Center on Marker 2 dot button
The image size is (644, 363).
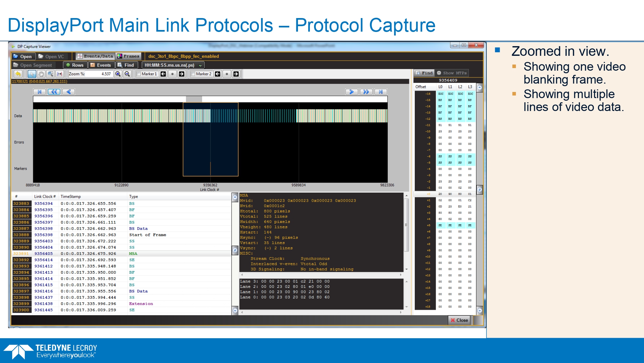click(x=227, y=74)
